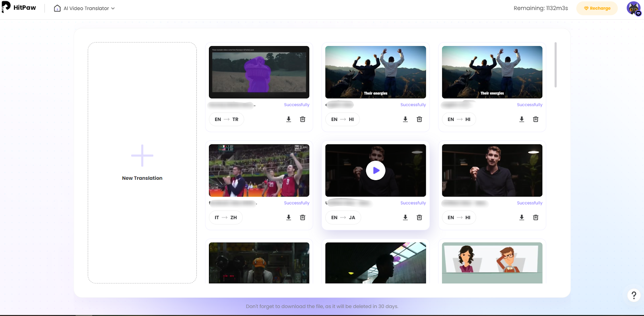
Task: Start a New Translation
Action: (x=142, y=163)
